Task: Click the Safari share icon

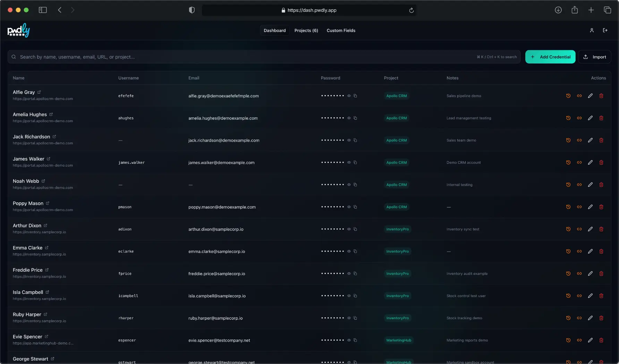Action: 575,10
